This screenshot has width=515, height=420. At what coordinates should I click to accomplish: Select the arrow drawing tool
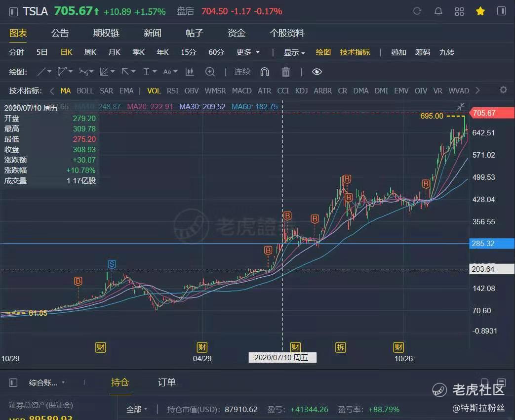[125, 71]
